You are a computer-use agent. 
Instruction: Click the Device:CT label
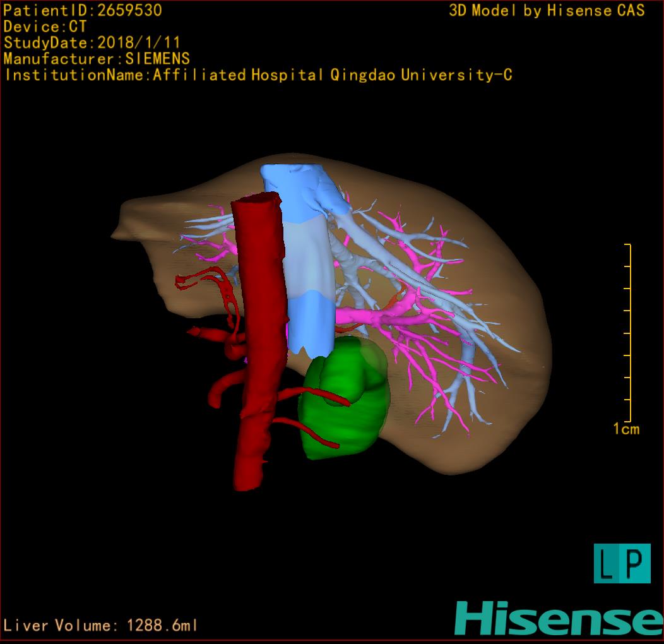point(45,27)
